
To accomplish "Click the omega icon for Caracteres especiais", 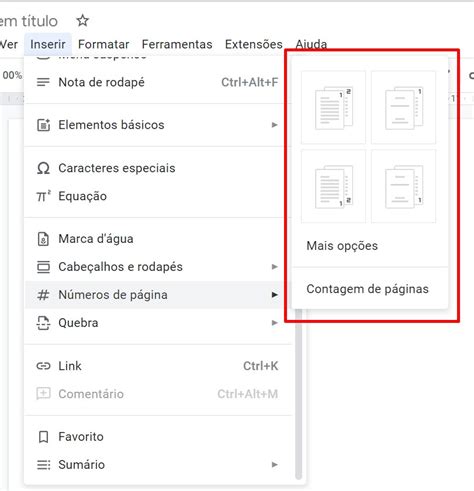I will (43, 168).
